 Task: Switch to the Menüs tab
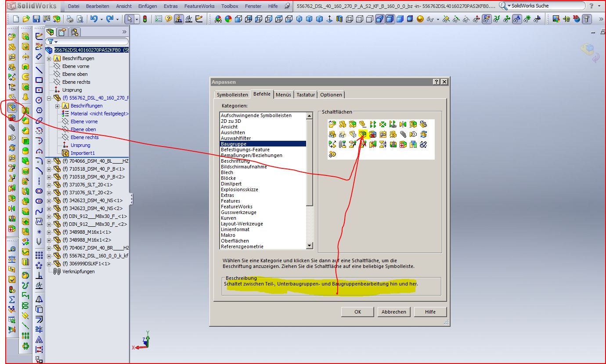pos(283,95)
